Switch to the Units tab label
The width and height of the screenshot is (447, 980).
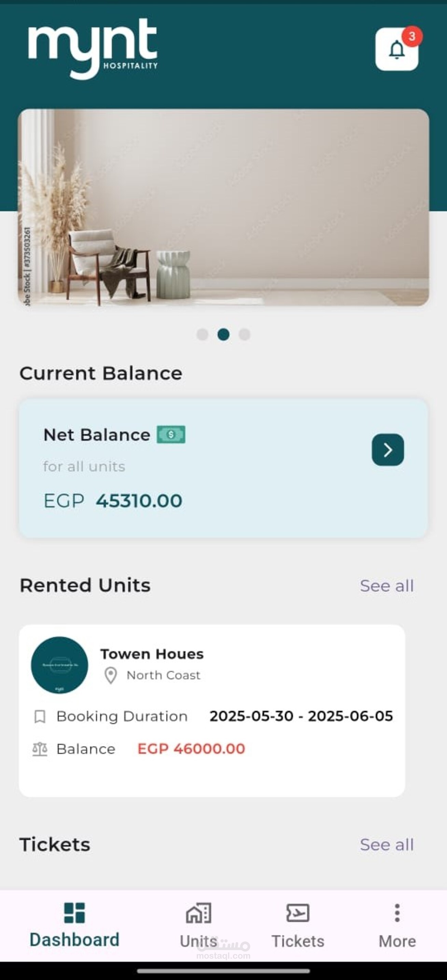point(198,941)
